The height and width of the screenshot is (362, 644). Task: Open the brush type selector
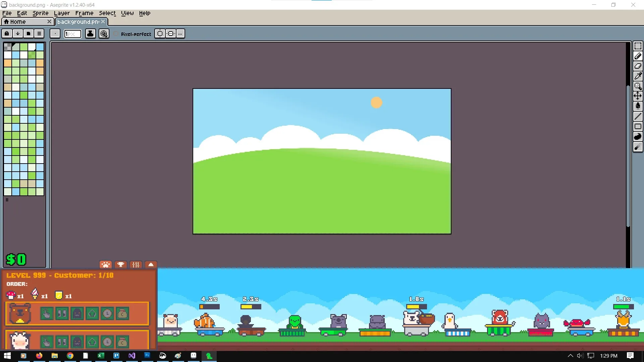pyautogui.click(x=55, y=34)
